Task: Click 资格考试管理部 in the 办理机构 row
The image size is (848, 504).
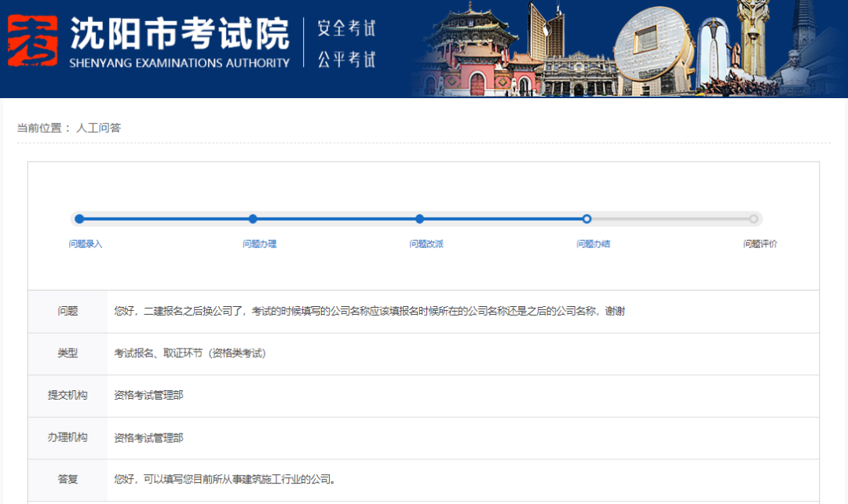Action: [148, 438]
